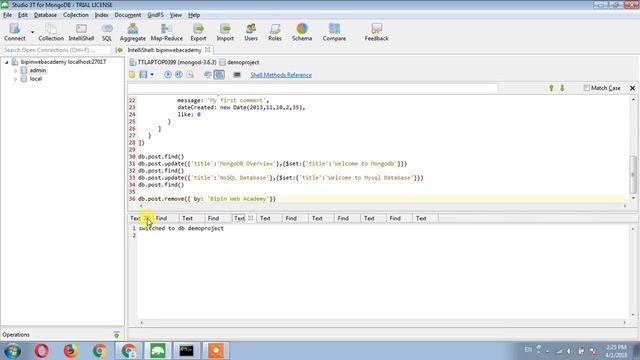This screenshot has height=360, width=640.
Task: Open the Aggregate editor
Action: pos(133,32)
